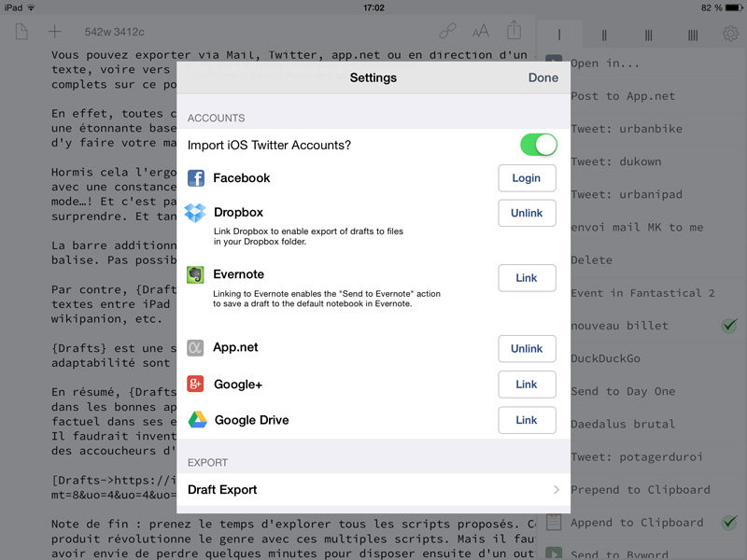The height and width of the screenshot is (560, 747).
Task: Unlink the App.net account
Action: 527,348
